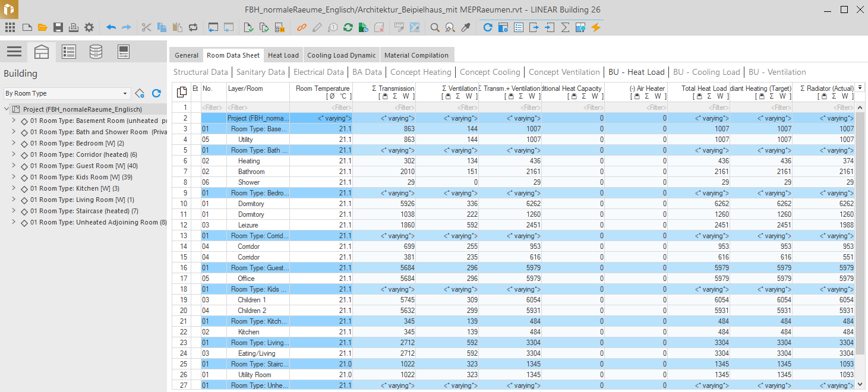
Task: Open the Electrical Data section
Action: pyautogui.click(x=319, y=72)
